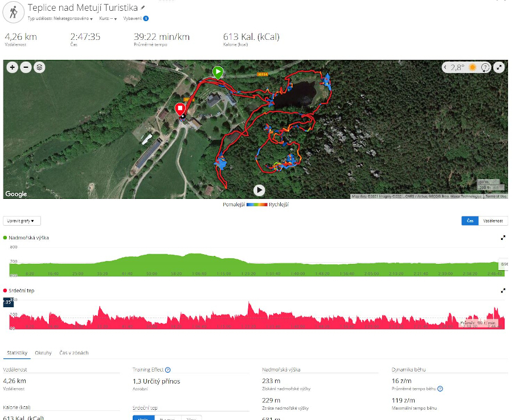Switch to the Okruhy tab

click(43, 353)
